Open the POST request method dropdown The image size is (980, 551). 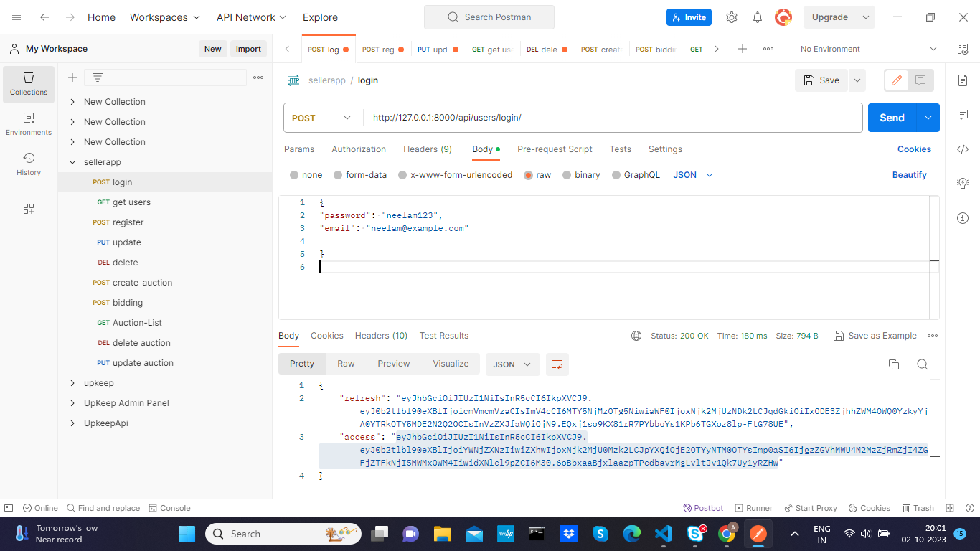(x=321, y=117)
